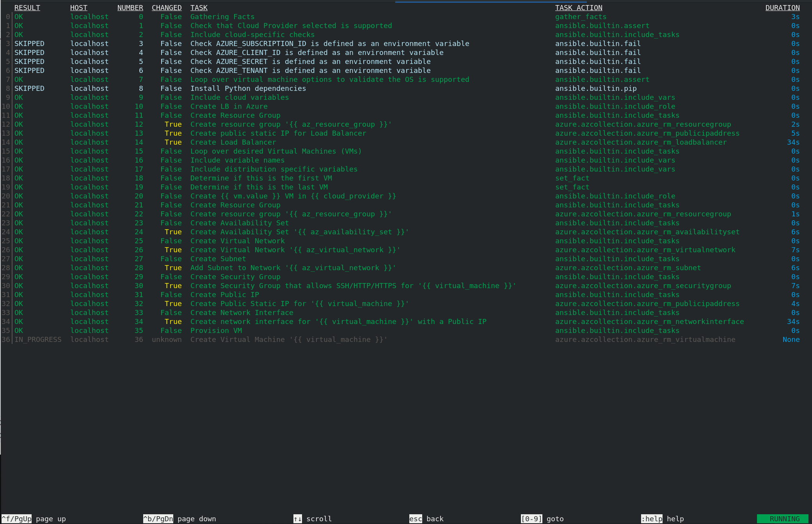The height and width of the screenshot is (524, 812).
Task: Click the arrow scroll key hint
Action: (x=297, y=519)
